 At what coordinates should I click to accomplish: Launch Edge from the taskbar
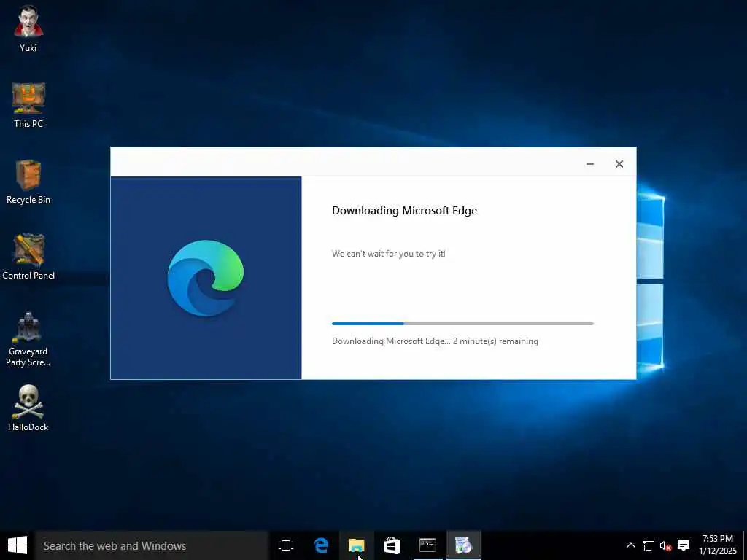click(321, 545)
